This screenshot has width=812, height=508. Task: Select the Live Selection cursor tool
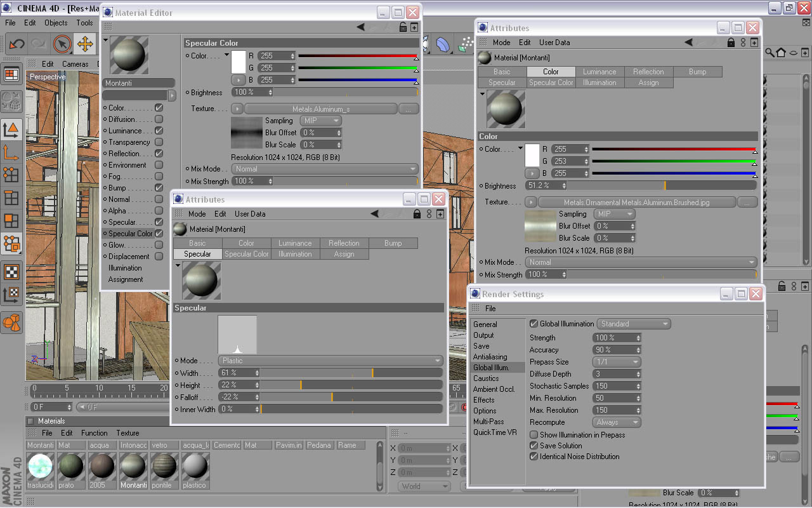62,43
